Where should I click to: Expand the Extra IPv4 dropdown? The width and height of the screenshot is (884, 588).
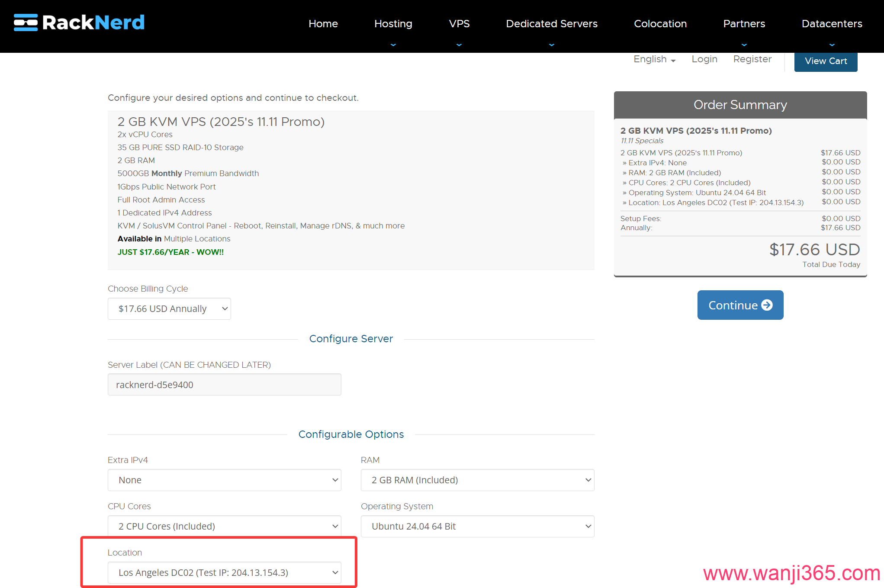(x=224, y=480)
